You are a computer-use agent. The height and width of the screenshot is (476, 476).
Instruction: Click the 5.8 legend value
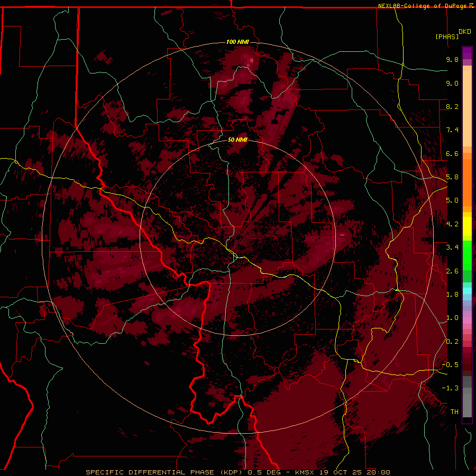452,177
